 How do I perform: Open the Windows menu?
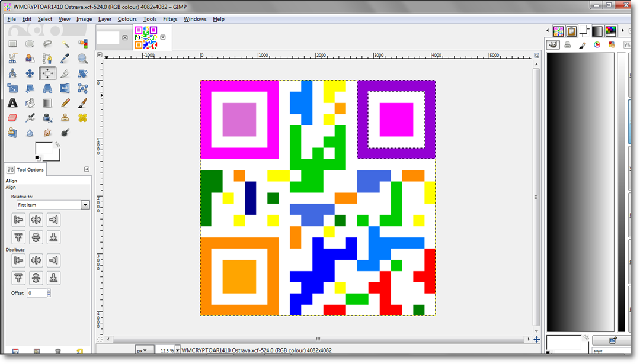pyautogui.click(x=195, y=19)
